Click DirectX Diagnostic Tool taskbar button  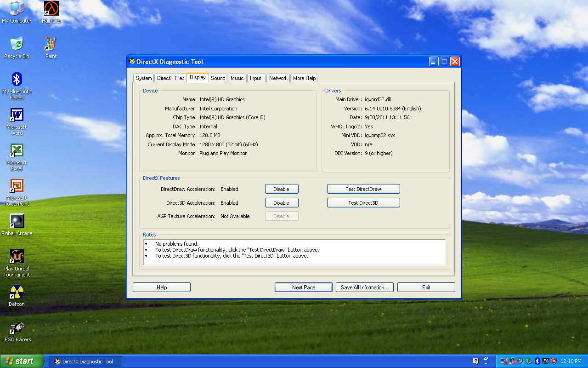[x=86, y=362]
